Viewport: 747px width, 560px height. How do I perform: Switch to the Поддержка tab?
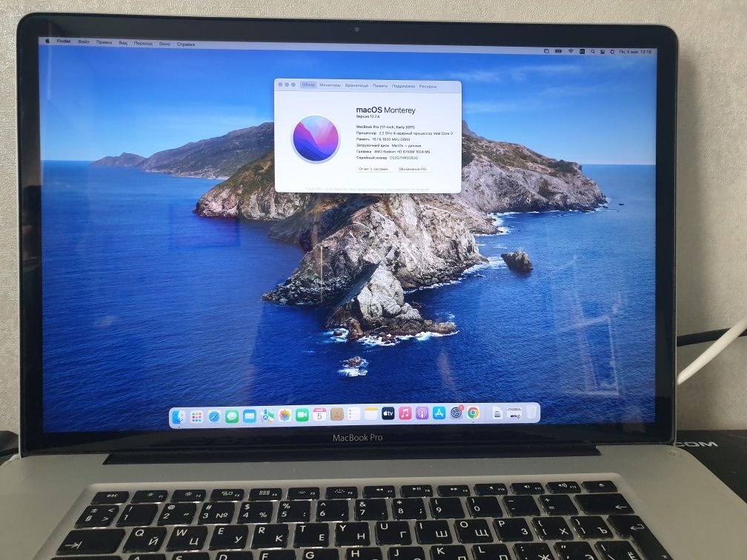pos(403,86)
